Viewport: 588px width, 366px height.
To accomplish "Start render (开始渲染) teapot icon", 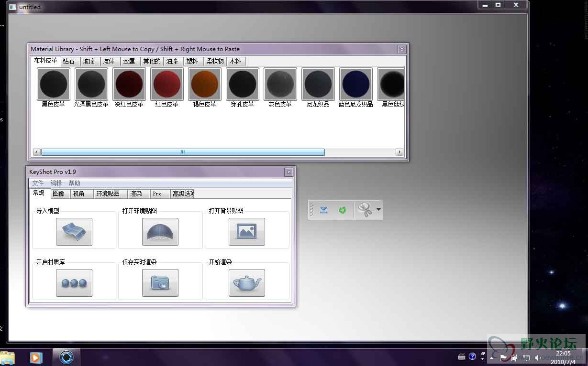I will 246,283.
